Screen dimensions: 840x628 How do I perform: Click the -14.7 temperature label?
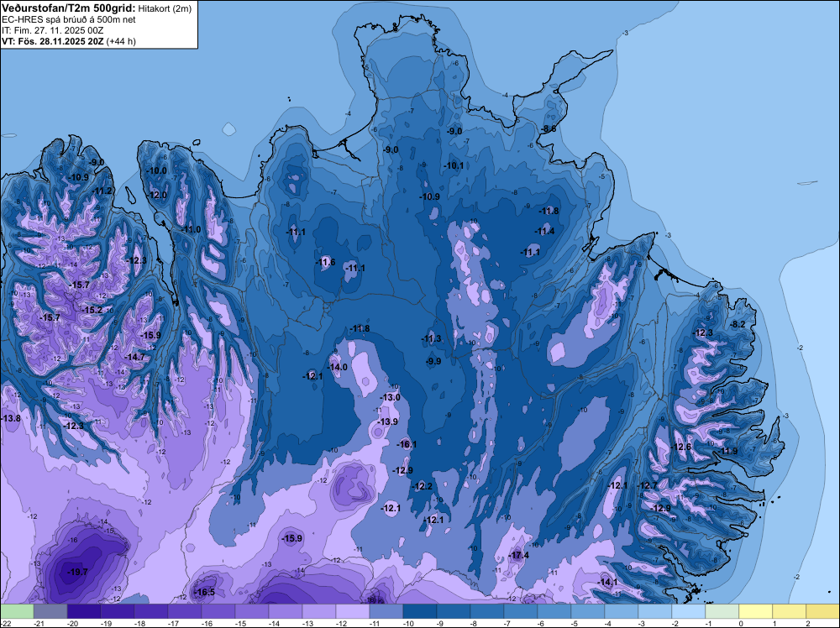pyautogui.click(x=134, y=357)
